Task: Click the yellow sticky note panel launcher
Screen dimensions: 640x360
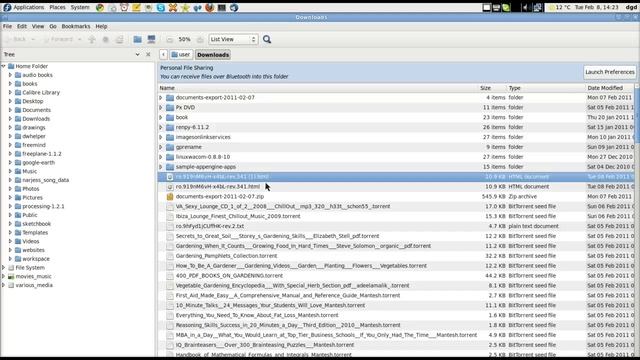Action: (x=136, y=7)
